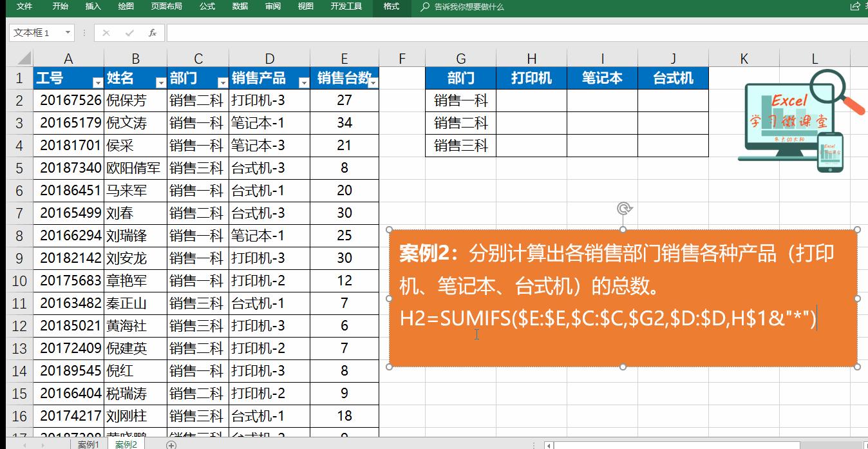Switch to the 案例1 sheet tab

(88, 444)
